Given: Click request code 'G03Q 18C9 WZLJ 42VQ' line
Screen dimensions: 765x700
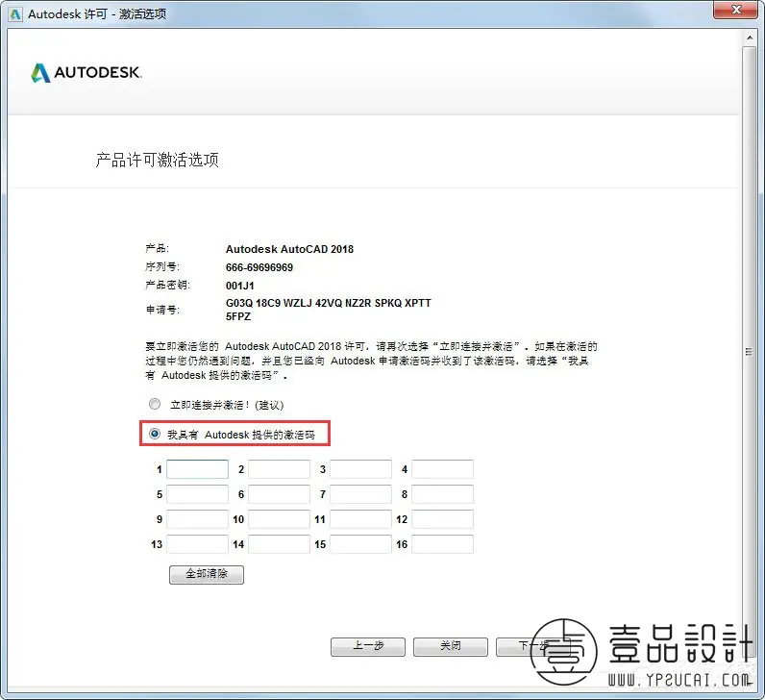Looking at the screenshot, I should pyautogui.click(x=328, y=303).
